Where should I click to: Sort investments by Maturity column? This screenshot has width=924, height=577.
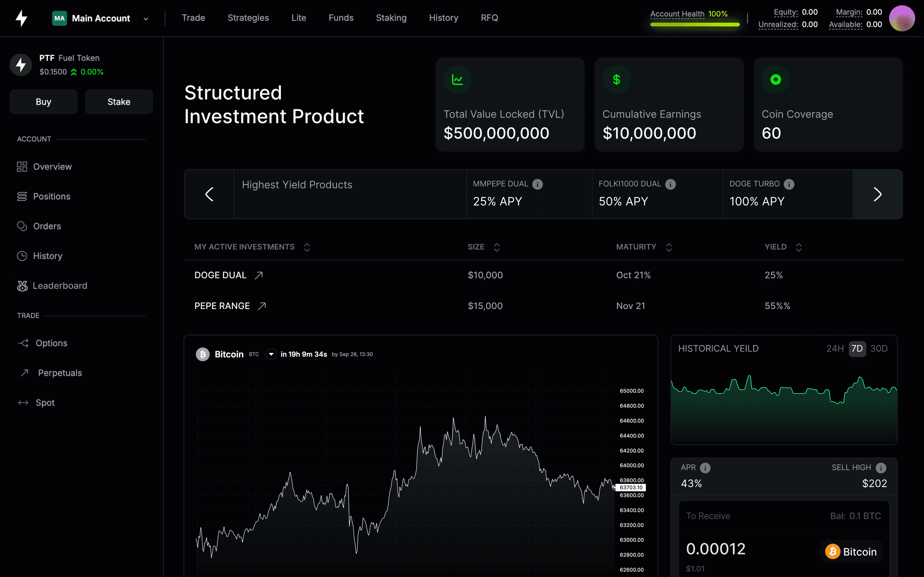click(x=669, y=247)
